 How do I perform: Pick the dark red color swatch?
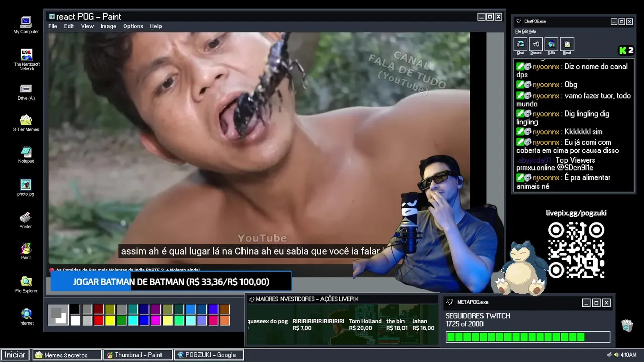(98, 309)
